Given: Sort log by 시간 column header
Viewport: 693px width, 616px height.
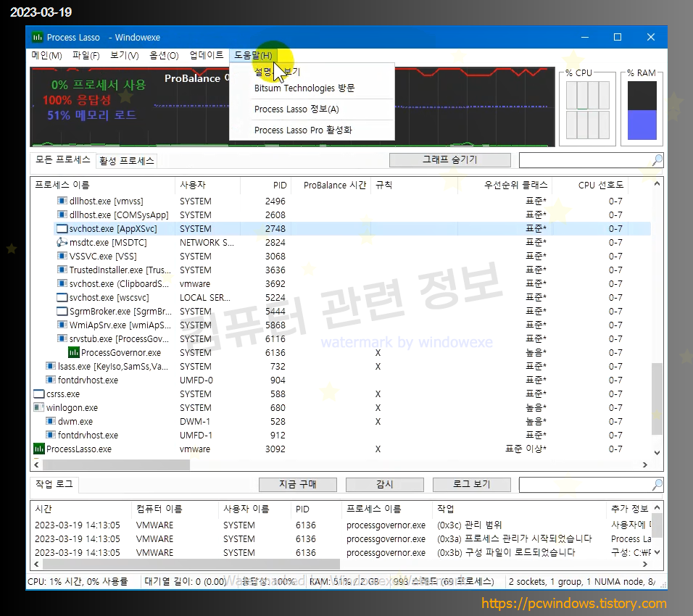Looking at the screenshot, I should coord(81,509).
